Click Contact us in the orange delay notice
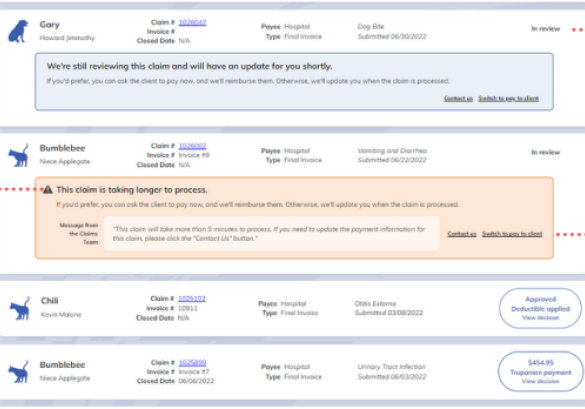This screenshot has width=585, height=409. 462,234
